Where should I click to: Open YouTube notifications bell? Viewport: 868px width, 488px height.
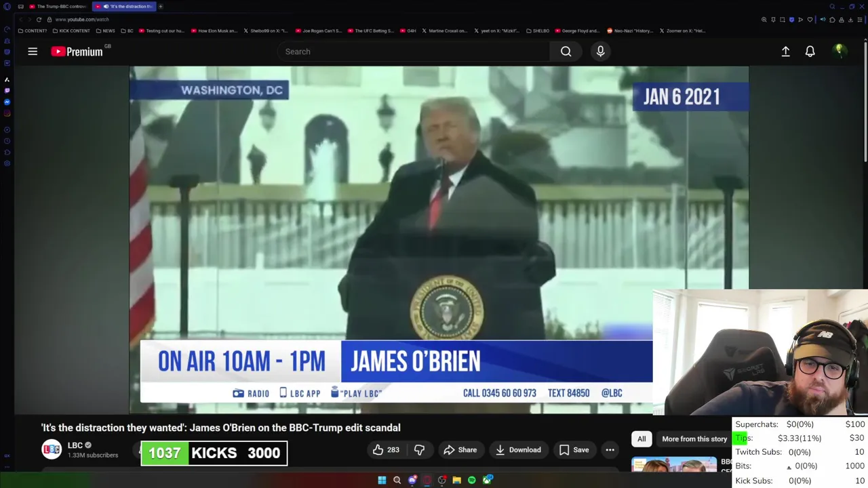click(810, 52)
